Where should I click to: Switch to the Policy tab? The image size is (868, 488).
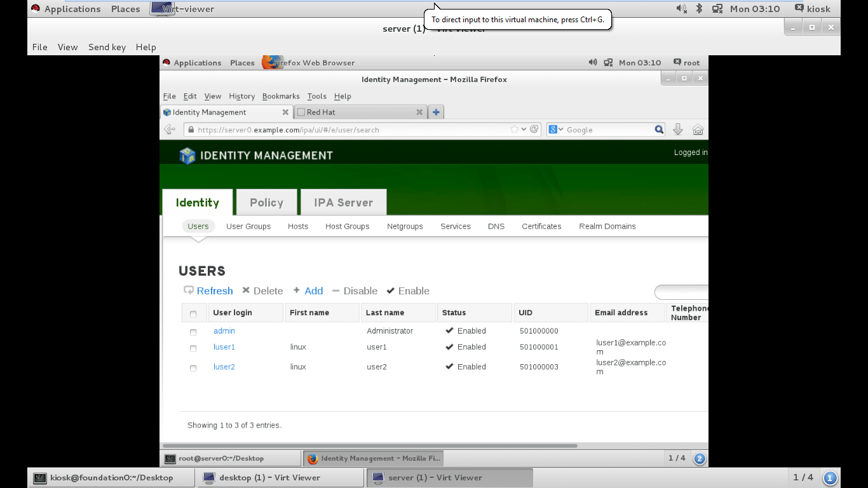(x=266, y=203)
